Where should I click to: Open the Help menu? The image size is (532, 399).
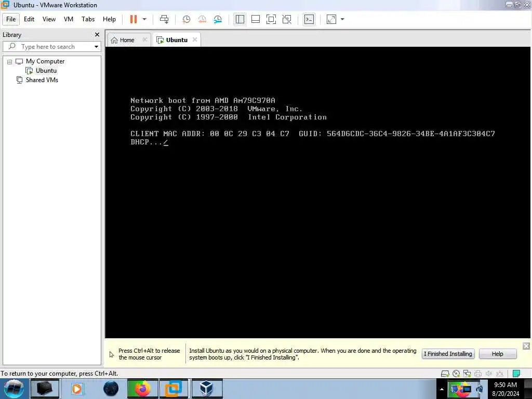(x=109, y=19)
